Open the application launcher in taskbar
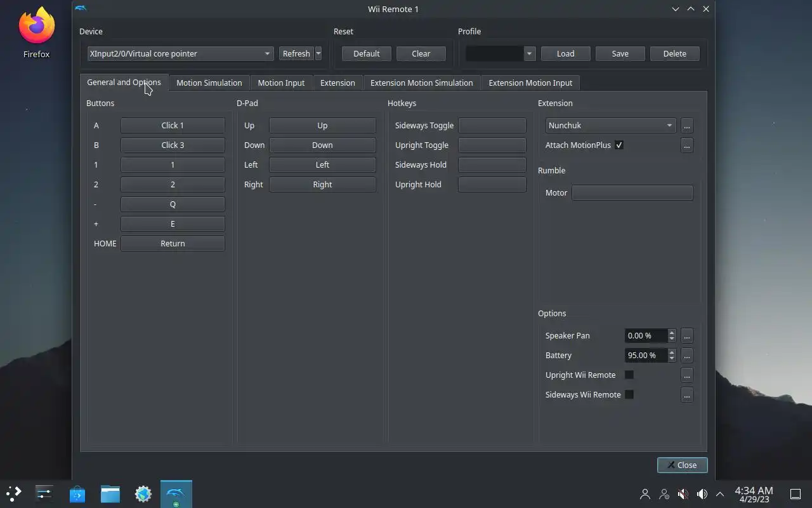Viewport: 812px width, 508px height. pyautogui.click(x=13, y=493)
